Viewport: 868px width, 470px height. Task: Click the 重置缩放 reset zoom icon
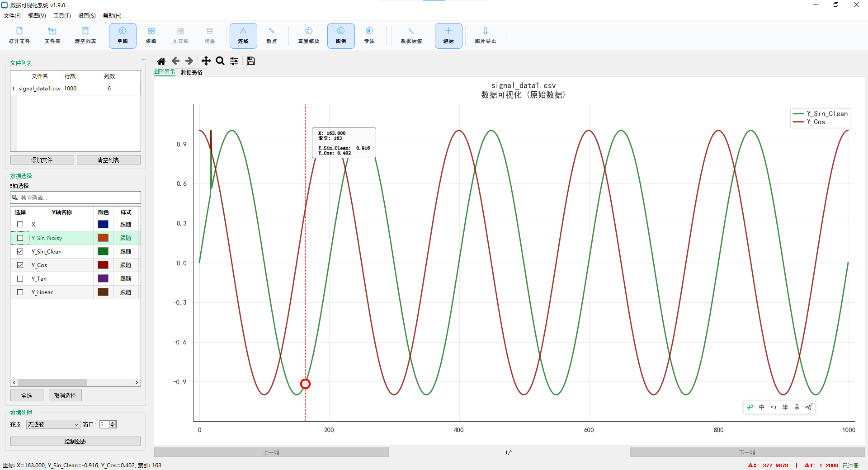click(309, 35)
